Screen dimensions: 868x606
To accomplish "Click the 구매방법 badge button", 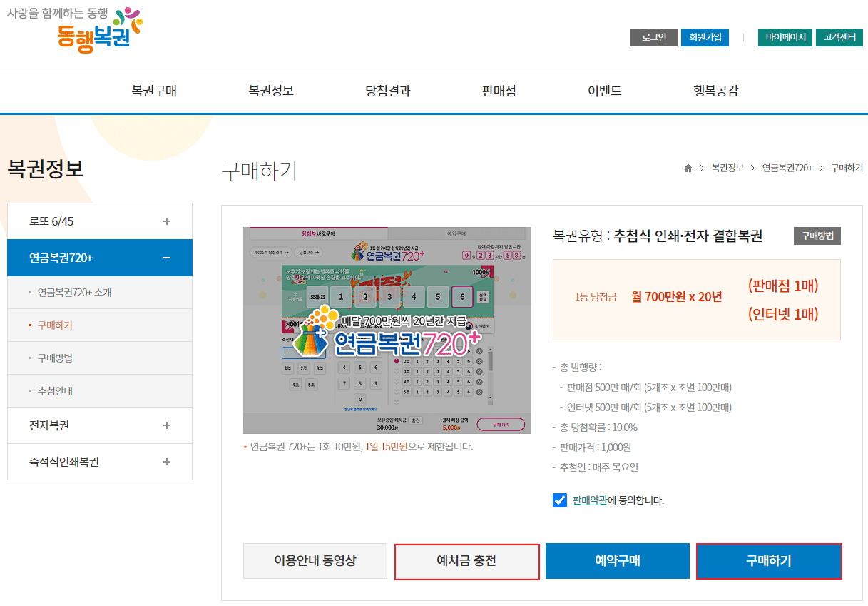I will (x=817, y=236).
